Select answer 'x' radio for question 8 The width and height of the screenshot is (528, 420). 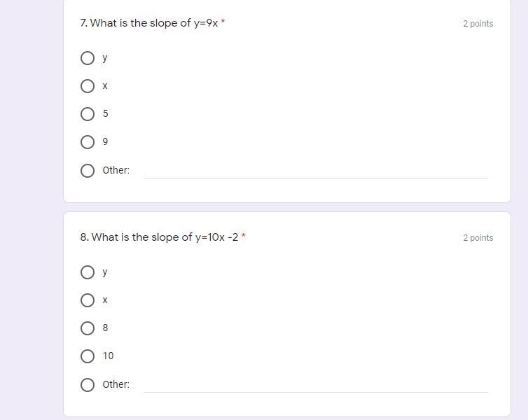coord(88,300)
